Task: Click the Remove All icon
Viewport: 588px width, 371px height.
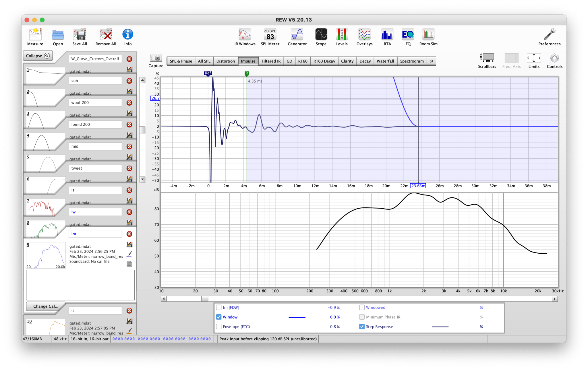Action: (106, 37)
